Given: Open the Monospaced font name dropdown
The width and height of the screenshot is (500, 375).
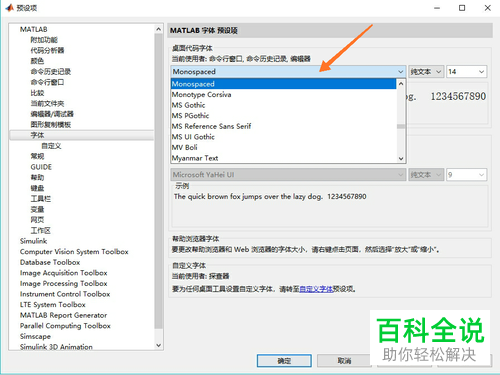Looking at the screenshot, I should point(288,72).
